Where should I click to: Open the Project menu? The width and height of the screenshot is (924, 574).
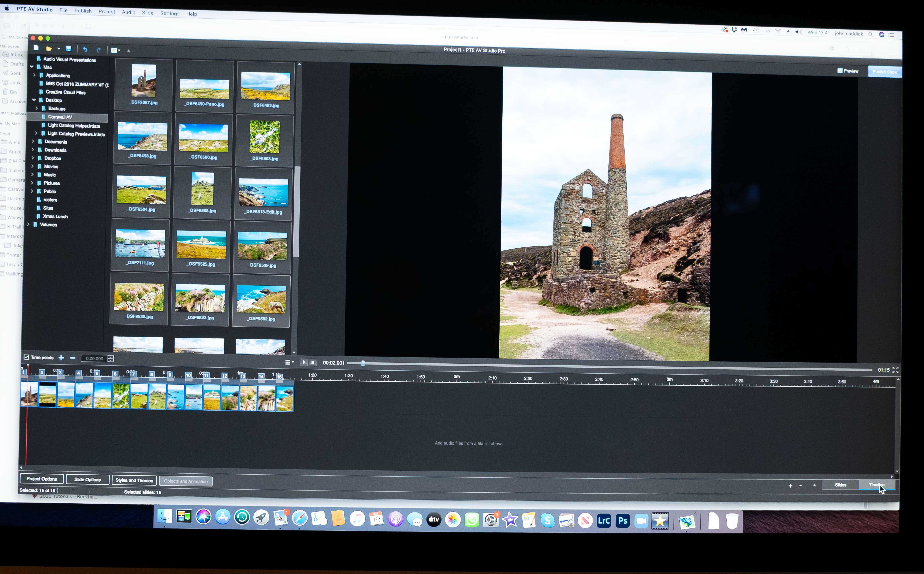pos(107,11)
